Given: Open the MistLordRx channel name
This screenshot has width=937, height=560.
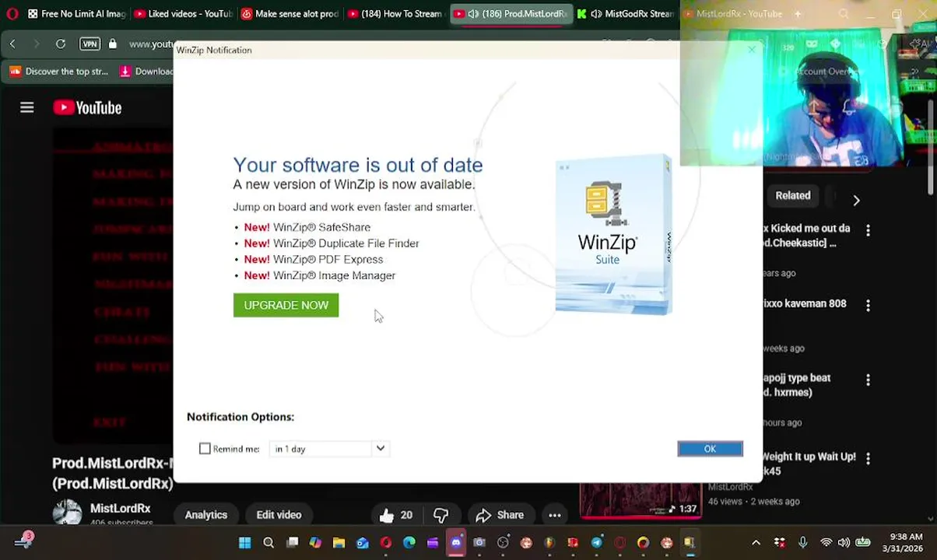Looking at the screenshot, I should click(x=120, y=508).
